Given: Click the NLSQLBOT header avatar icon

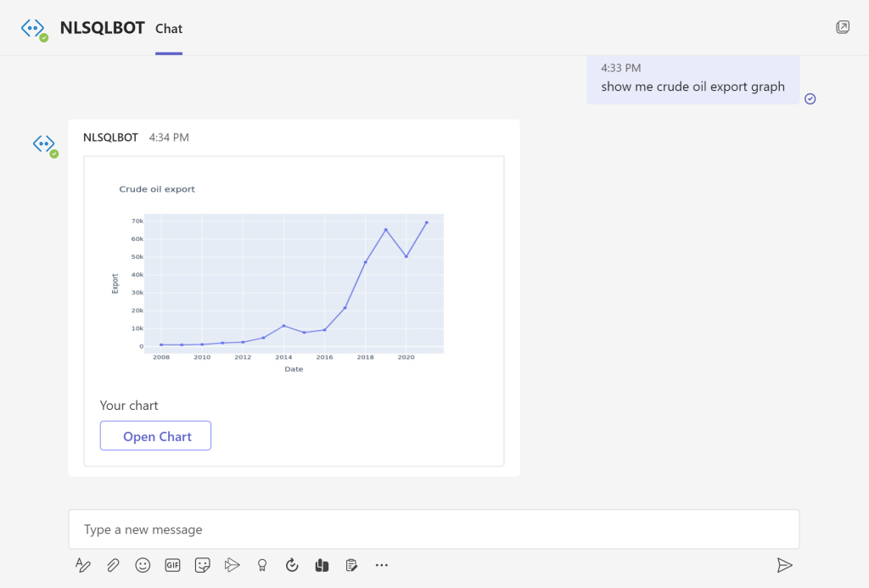Looking at the screenshot, I should click(x=34, y=29).
